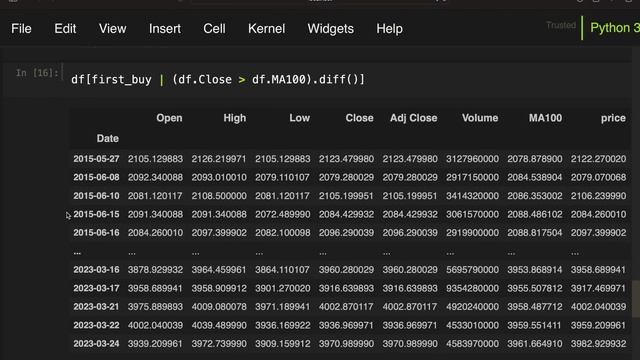Select the 2023-03-17 row label
This screenshot has width=640, height=360.
[x=96, y=288]
